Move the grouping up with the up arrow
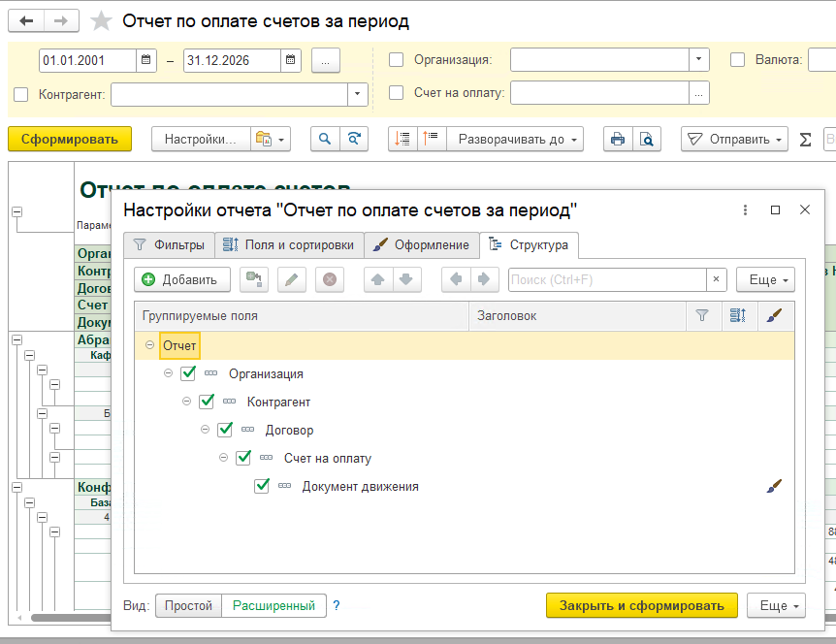The width and height of the screenshot is (836, 644). [x=378, y=280]
